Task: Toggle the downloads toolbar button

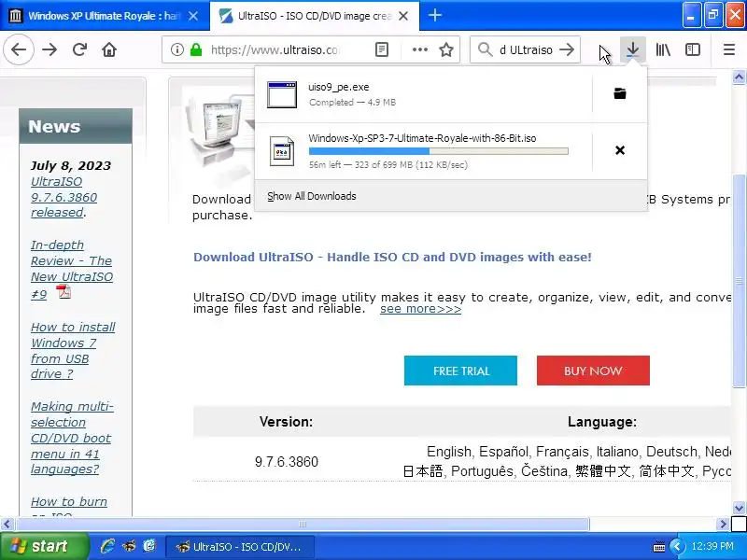Action: (633, 49)
